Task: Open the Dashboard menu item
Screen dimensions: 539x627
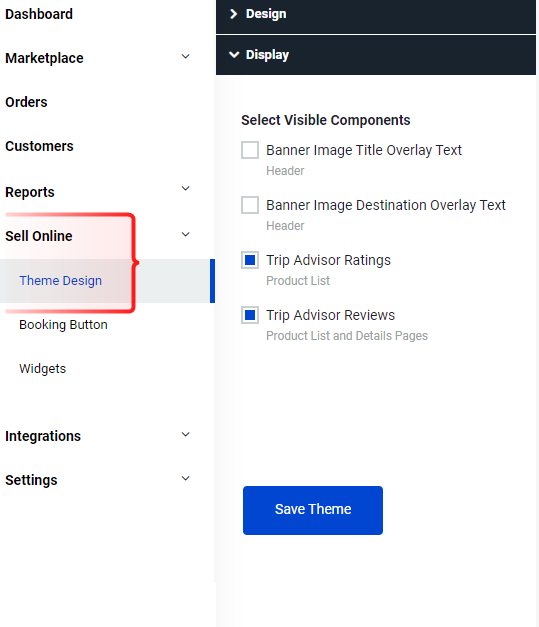Action: [39, 14]
